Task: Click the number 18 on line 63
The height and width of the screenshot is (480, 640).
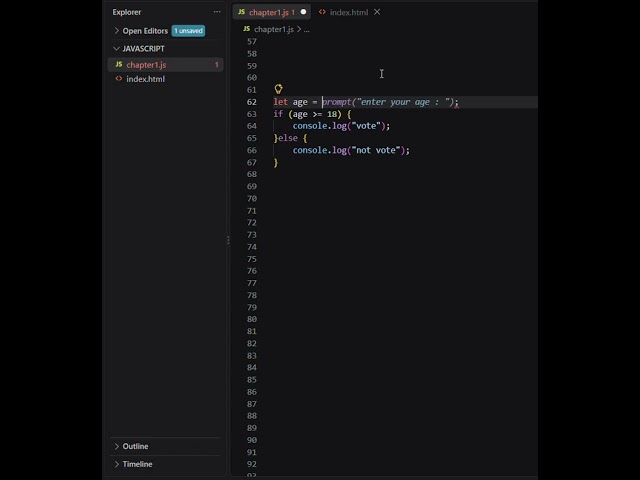Action: (332, 114)
